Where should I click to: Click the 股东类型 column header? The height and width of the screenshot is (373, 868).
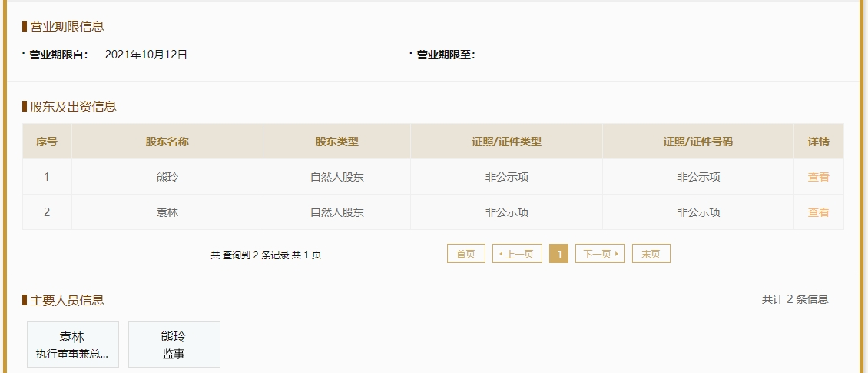(x=336, y=142)
